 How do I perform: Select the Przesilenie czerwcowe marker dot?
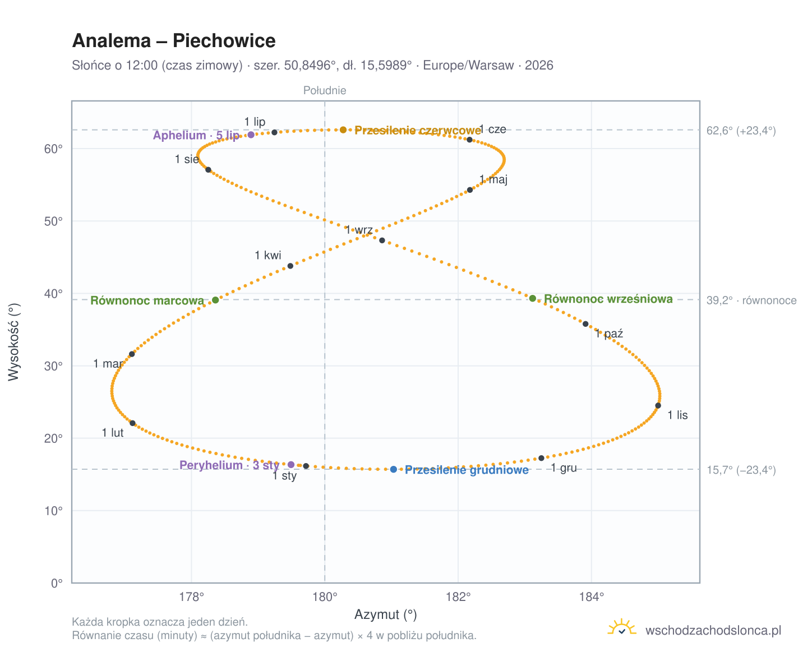343,130
